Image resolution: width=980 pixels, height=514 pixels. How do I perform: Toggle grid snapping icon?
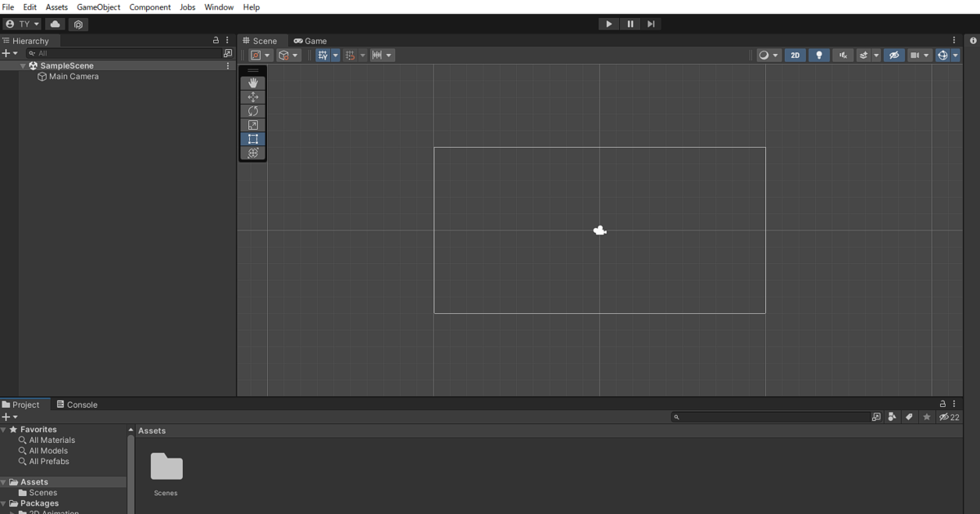point(350,55)
